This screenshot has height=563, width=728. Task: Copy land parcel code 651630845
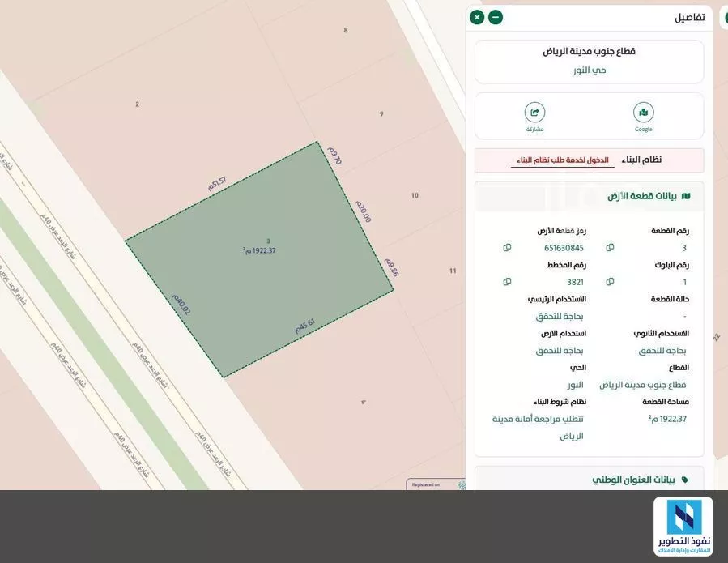click(507, 248)
